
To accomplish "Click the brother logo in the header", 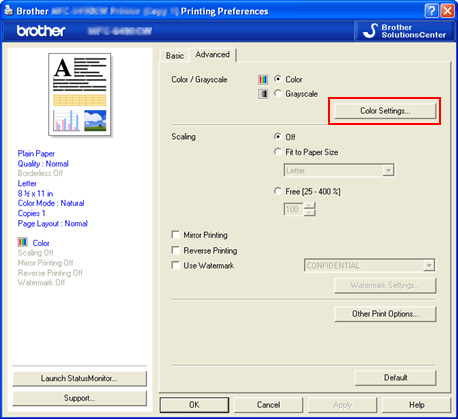I will pos(41,31).
